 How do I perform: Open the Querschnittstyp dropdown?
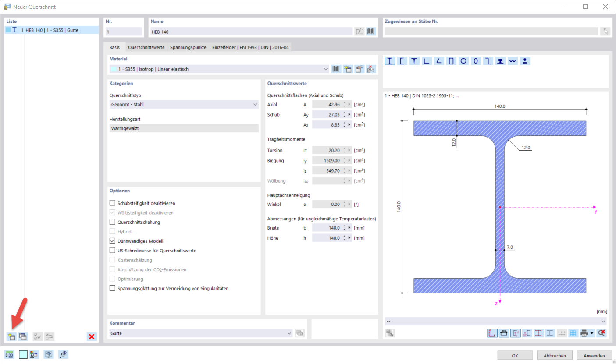256,104
